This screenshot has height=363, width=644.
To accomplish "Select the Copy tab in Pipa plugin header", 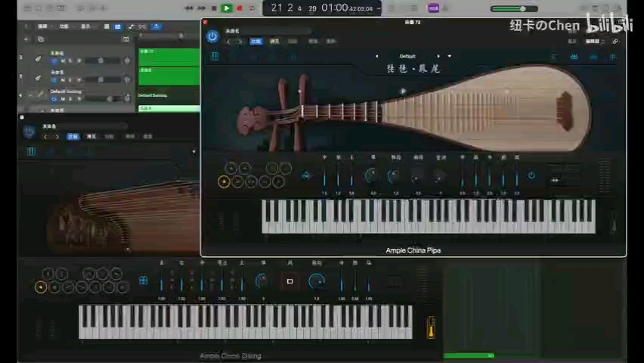I will click(274, 42).
